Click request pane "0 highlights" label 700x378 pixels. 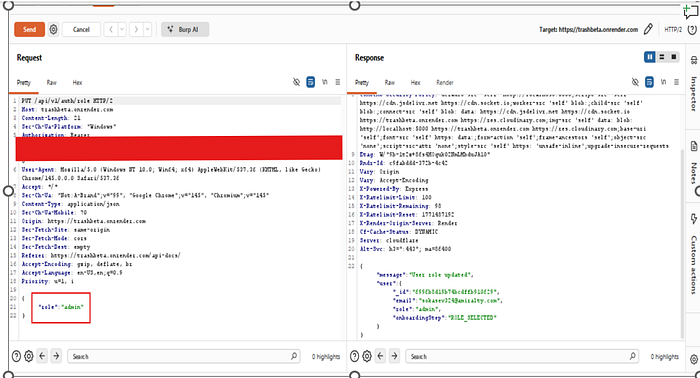pyautogui.click(x=326, y=357)
